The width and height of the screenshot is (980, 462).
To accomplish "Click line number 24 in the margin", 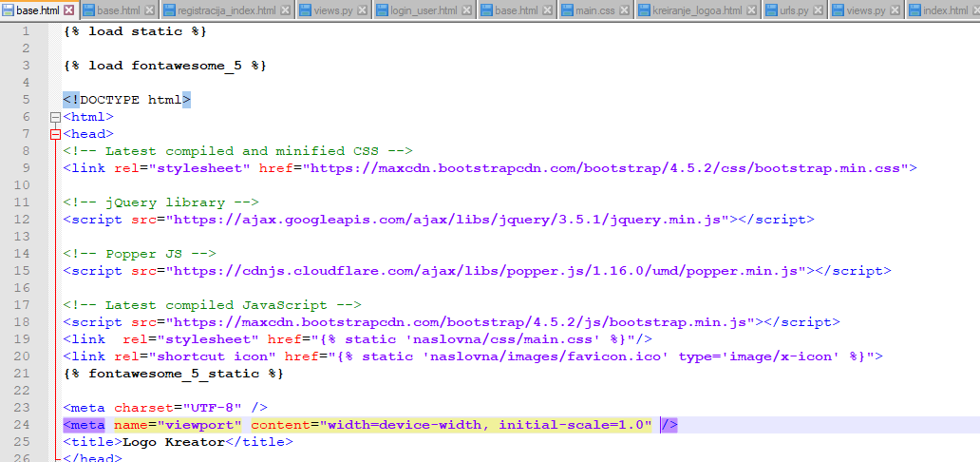I will click(x=21, y=425).
